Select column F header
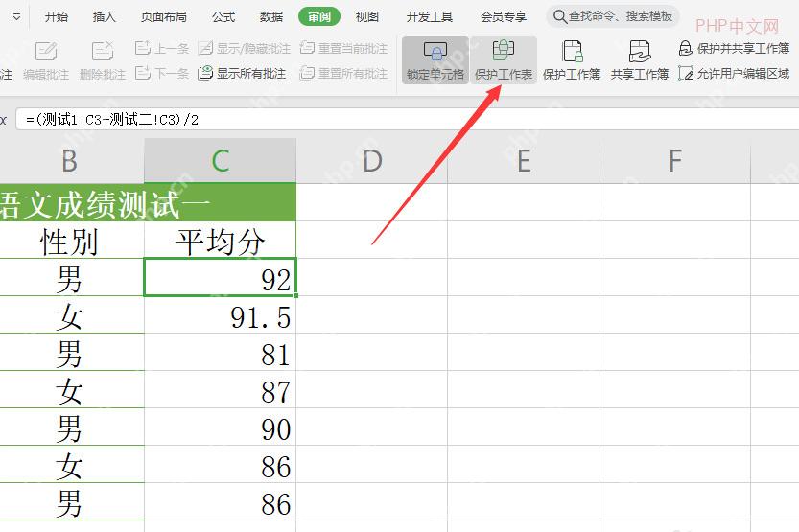This screenshot has width=799, height=532. [674, 161]
